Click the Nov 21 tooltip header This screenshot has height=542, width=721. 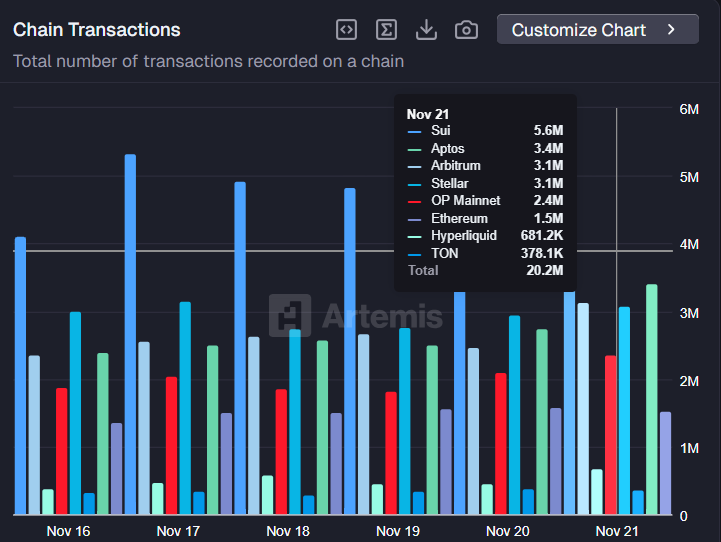click(x=428, y=114)
